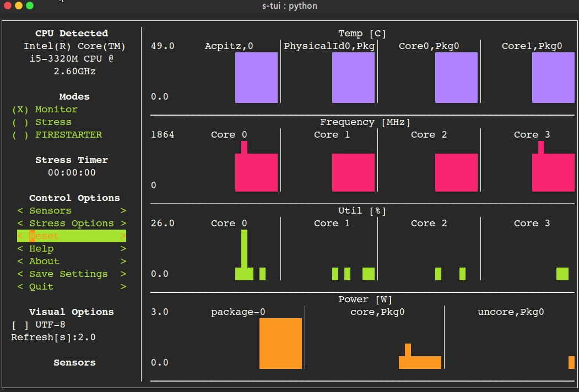This screenshot has height=392, width=579.
Task: Click the right arrow next to Sensors
Action: [123, 211]
